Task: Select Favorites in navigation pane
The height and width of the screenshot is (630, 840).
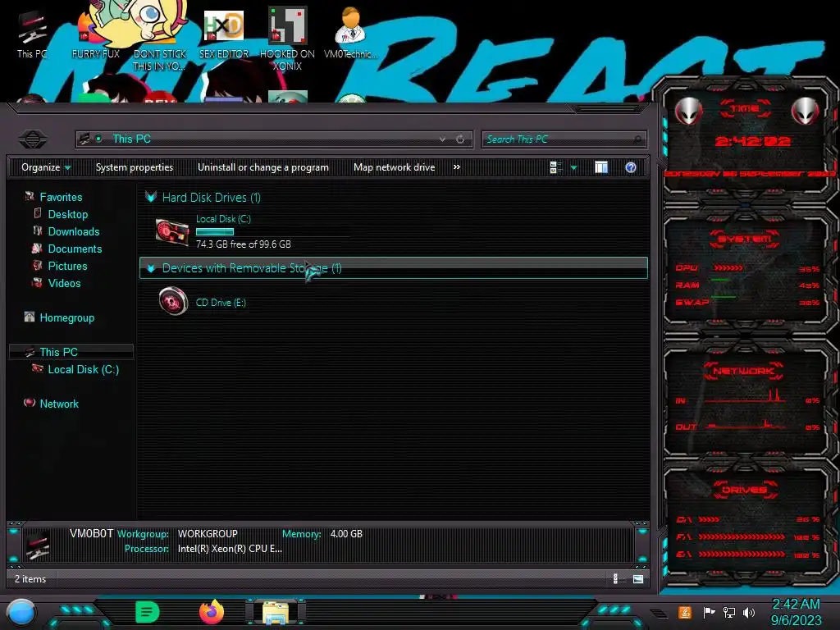Action: coord(61,197)
